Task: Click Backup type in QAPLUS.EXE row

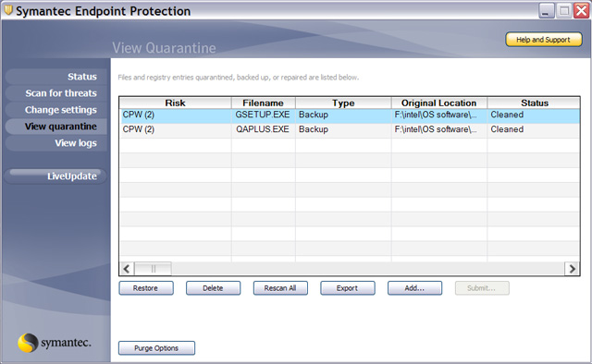Action: 343,129
